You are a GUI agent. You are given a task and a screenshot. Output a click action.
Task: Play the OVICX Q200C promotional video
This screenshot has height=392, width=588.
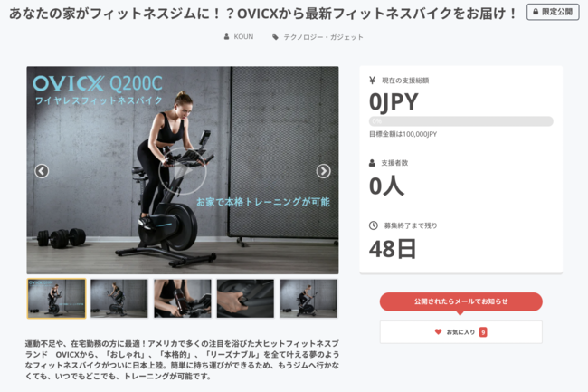tap(183, 171)
